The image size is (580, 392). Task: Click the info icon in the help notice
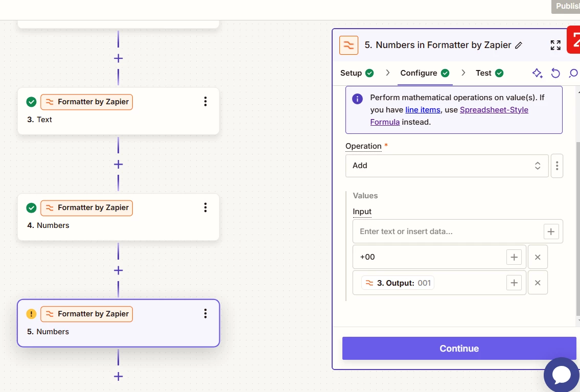(357, 99)
